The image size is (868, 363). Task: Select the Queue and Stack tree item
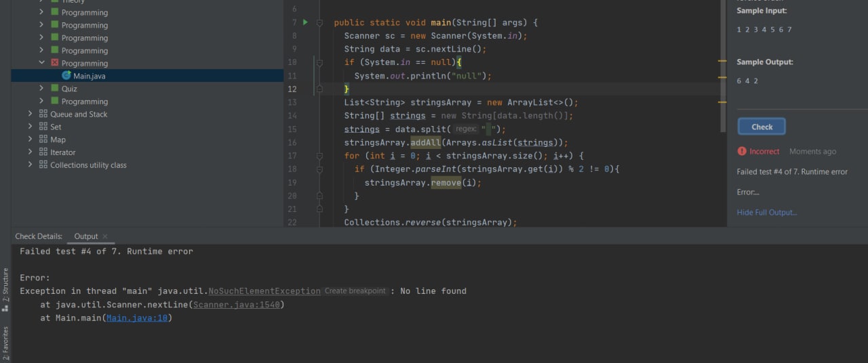(79, 114)
